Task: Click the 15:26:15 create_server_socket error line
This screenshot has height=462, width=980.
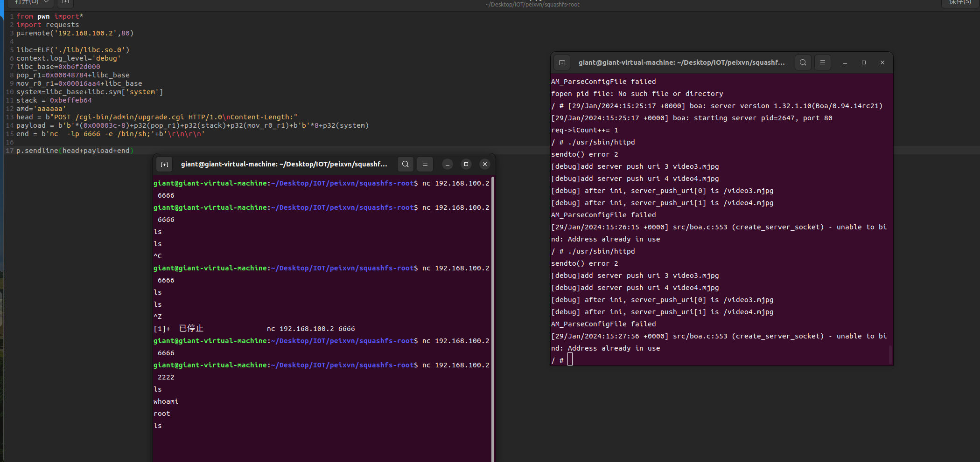Action: point(719,233)
